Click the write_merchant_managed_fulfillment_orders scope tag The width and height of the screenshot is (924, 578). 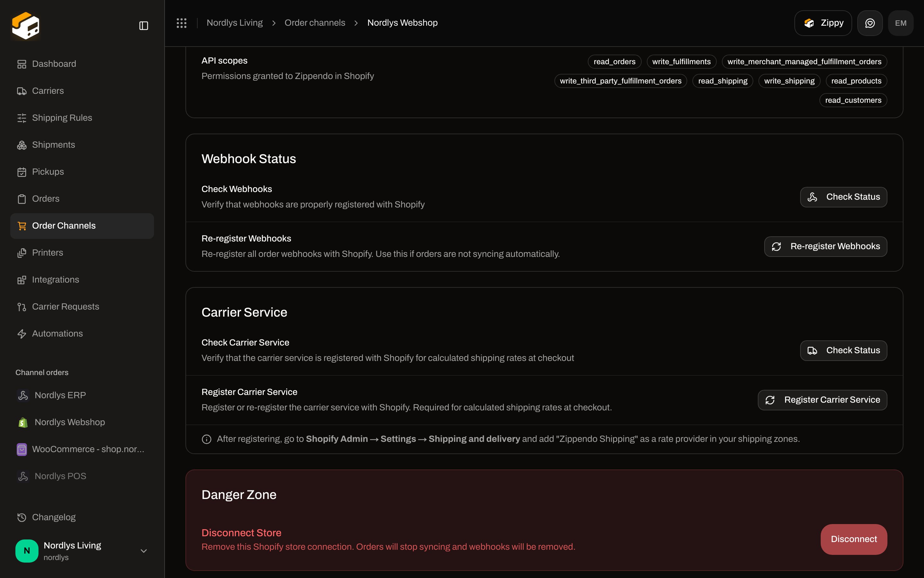pyautogui.click(x=805, y=62)
